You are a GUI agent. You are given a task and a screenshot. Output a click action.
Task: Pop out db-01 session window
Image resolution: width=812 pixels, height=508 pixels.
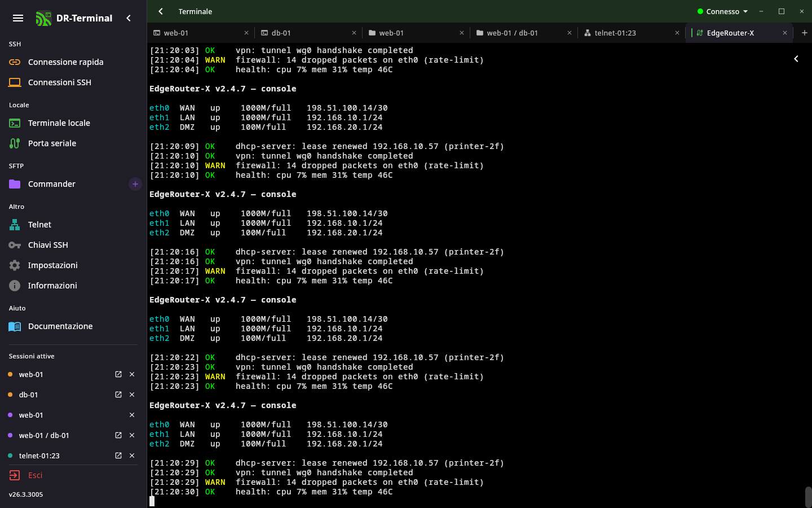(x=118, y=395)
